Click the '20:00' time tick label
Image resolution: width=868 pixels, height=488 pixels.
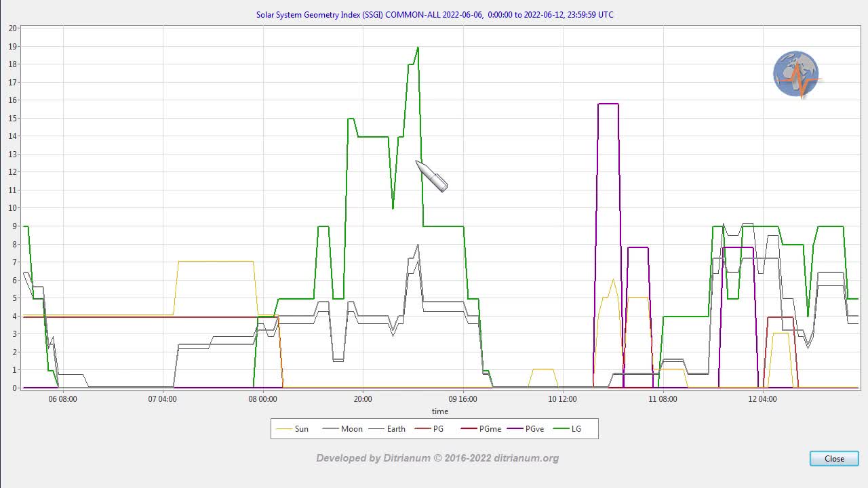tap(363, 399)
